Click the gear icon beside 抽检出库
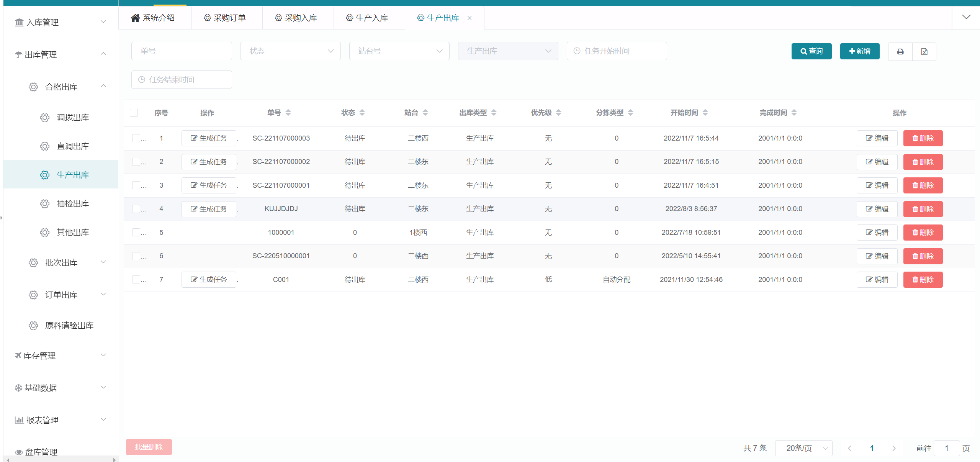980x462 pixels. coord(45,204)
